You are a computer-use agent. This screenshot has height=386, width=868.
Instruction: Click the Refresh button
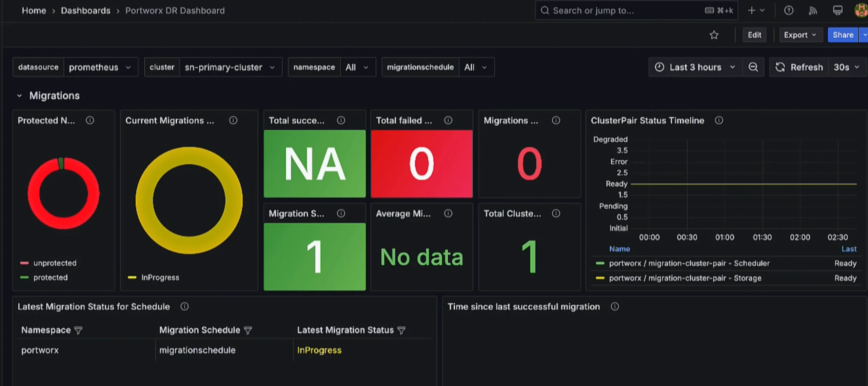pos(799,67)
